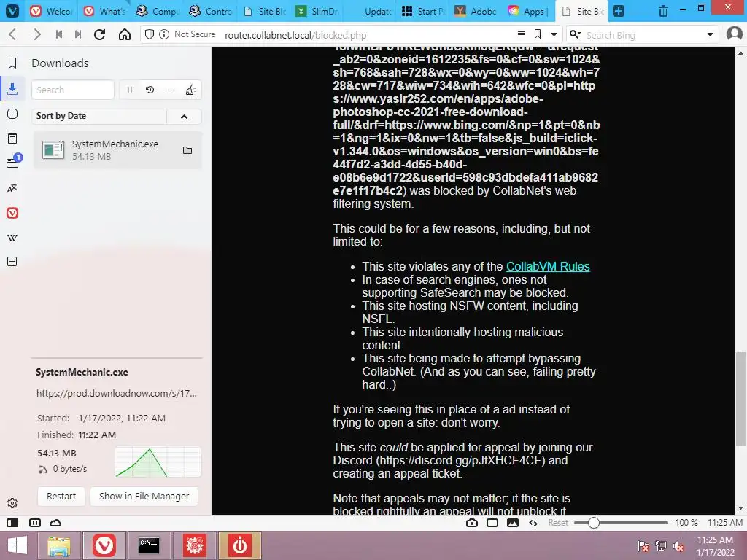The width and height of the screenshot is (747, 560).
Task: Switch to Start Page tab
Action: pos(423,11)
